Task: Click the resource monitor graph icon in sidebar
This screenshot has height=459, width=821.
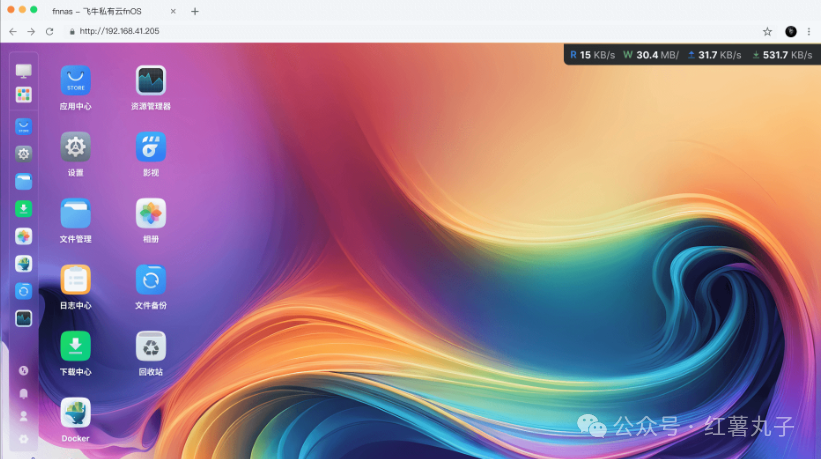Action: click(x=24, y=318)
